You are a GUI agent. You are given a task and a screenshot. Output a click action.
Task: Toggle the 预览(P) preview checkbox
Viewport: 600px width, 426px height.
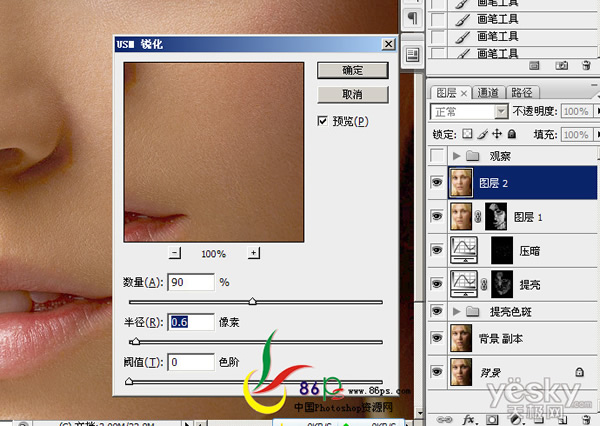323,121
